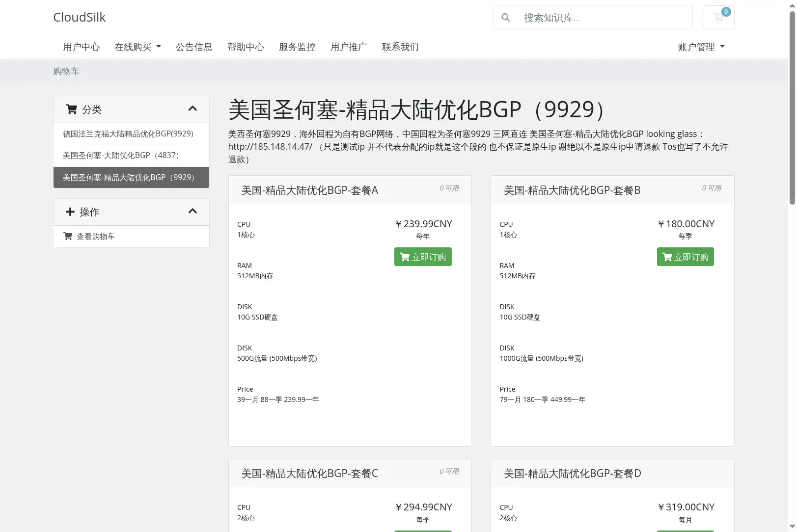Collapse the 操作 panel chevron
The height and width of the screenshot is (532, 797).
192,212
